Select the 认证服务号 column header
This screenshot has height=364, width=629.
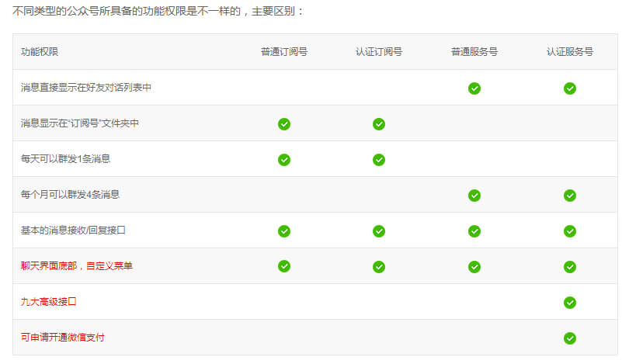570,52
